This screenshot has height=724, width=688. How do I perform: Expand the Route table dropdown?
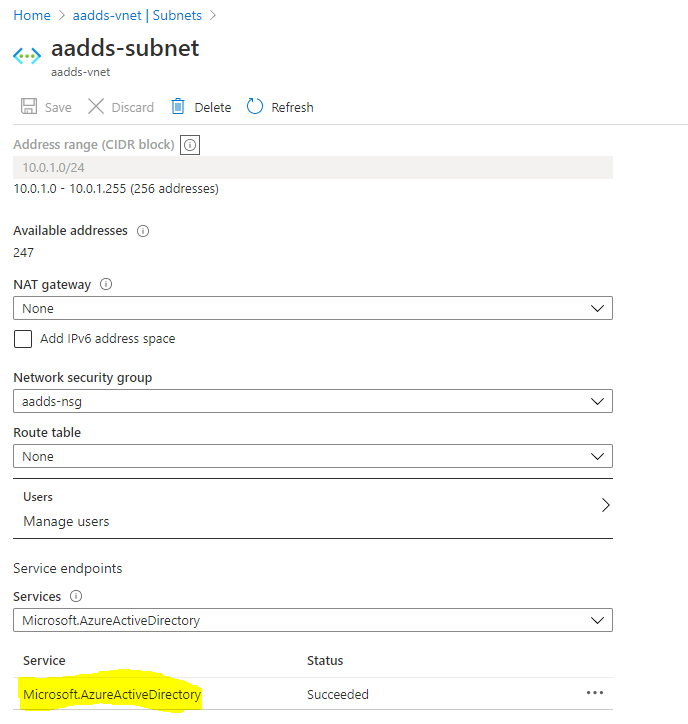[x=313, y=456]
